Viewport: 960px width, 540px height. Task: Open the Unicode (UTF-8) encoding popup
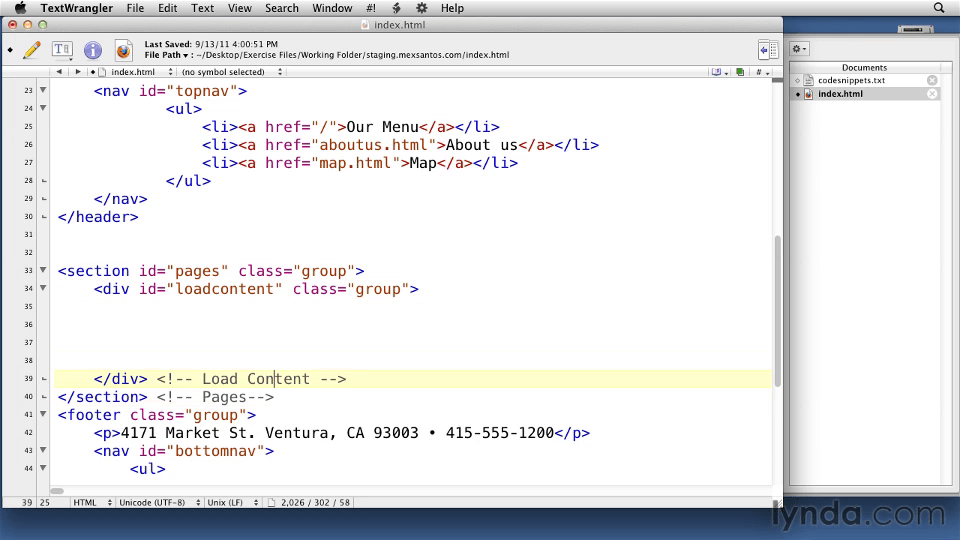[x=160, y=503]
